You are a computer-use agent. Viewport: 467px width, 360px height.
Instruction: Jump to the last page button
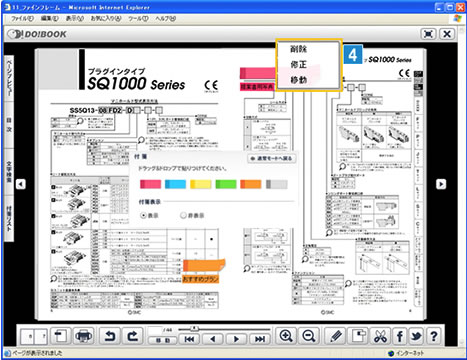260,339
